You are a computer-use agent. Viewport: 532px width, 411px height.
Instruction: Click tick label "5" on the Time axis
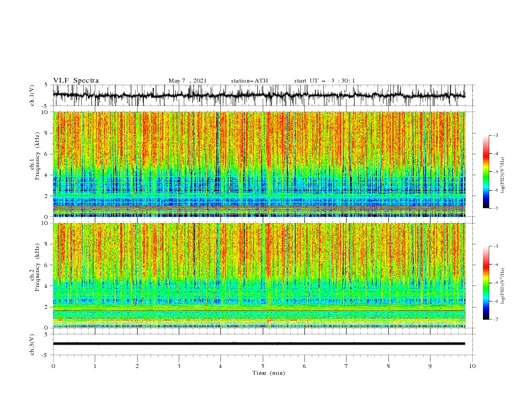coord(263,366)
